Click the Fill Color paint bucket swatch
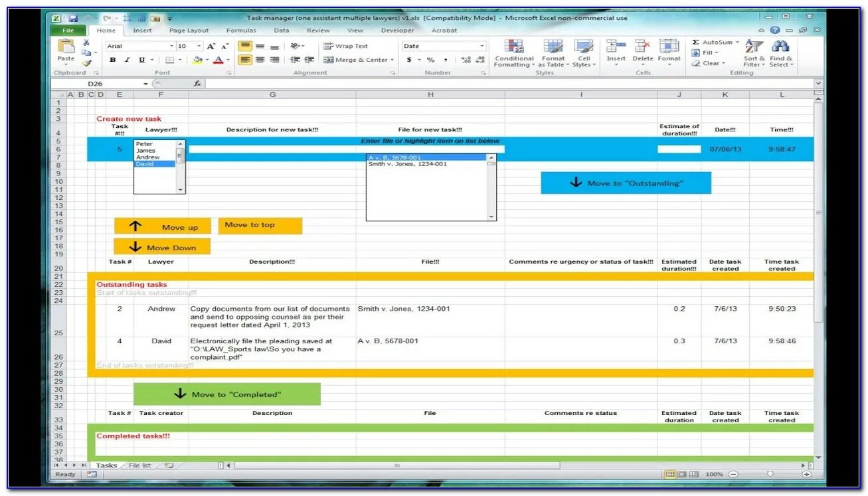Screen dimensions: 868x496 tap(197, 60)
